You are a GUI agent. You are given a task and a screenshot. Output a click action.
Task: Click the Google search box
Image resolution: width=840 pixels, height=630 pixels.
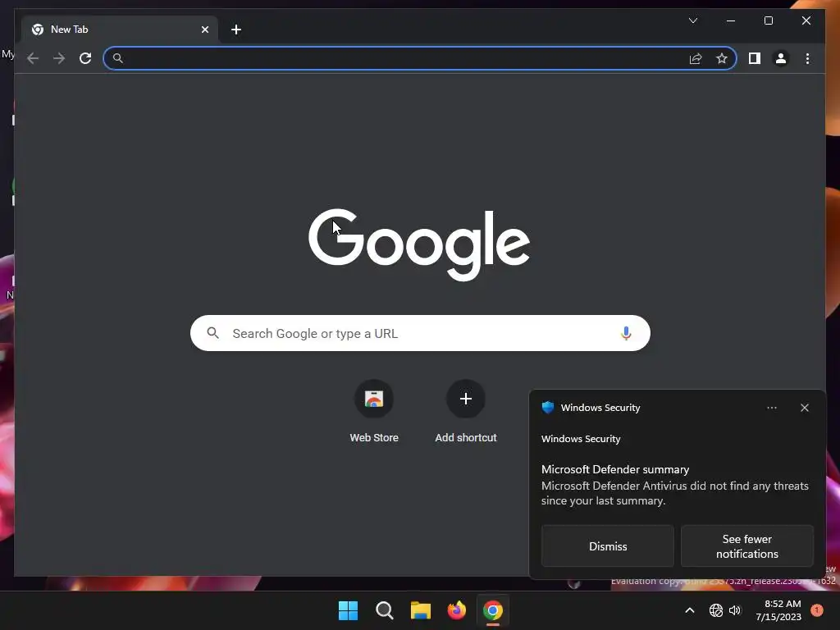tap(420, 333)
